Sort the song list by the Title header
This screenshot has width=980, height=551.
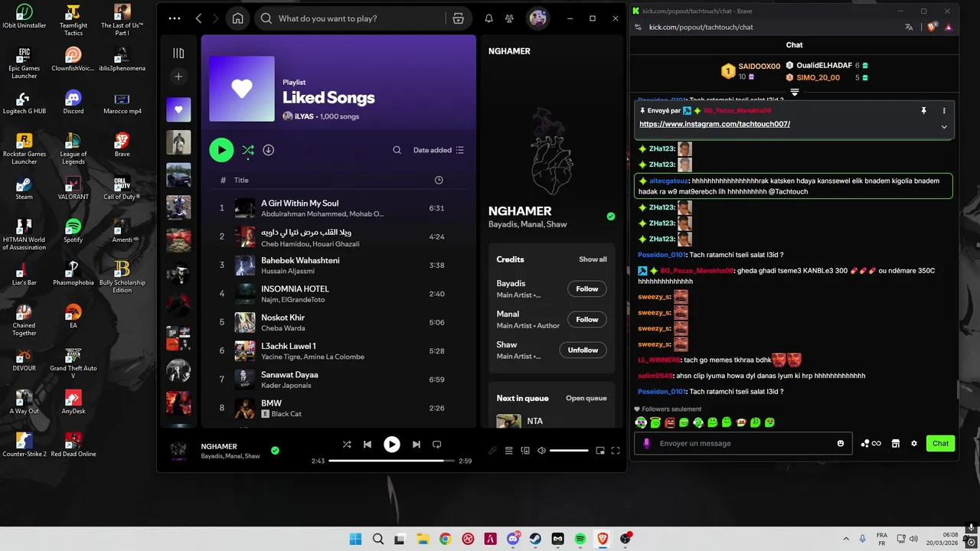point(241,180)
